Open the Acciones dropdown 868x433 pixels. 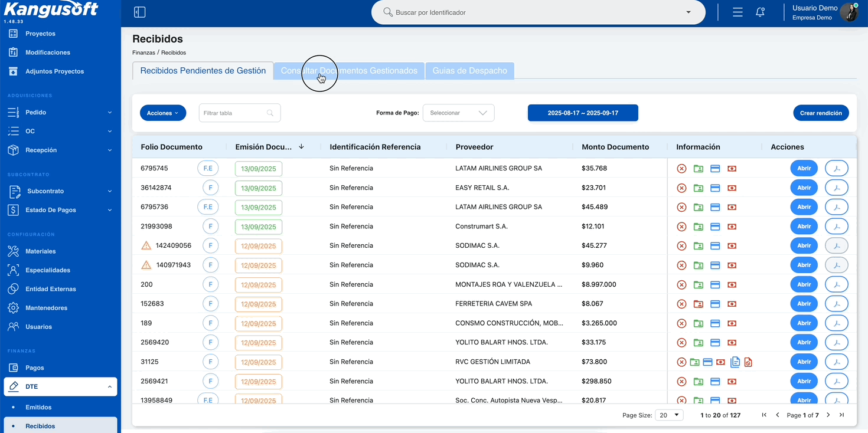pos(163,113)
